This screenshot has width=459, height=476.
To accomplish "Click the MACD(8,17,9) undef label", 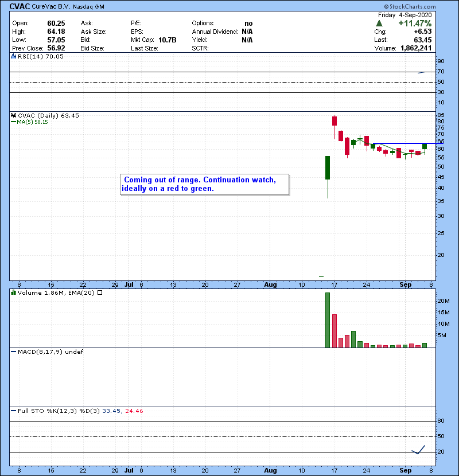I will [x=50, y=352].
